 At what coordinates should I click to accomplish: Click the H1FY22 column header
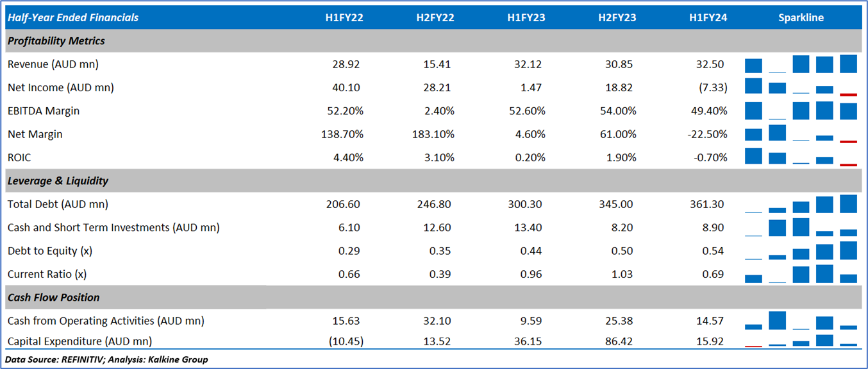(x=344, y=18)
